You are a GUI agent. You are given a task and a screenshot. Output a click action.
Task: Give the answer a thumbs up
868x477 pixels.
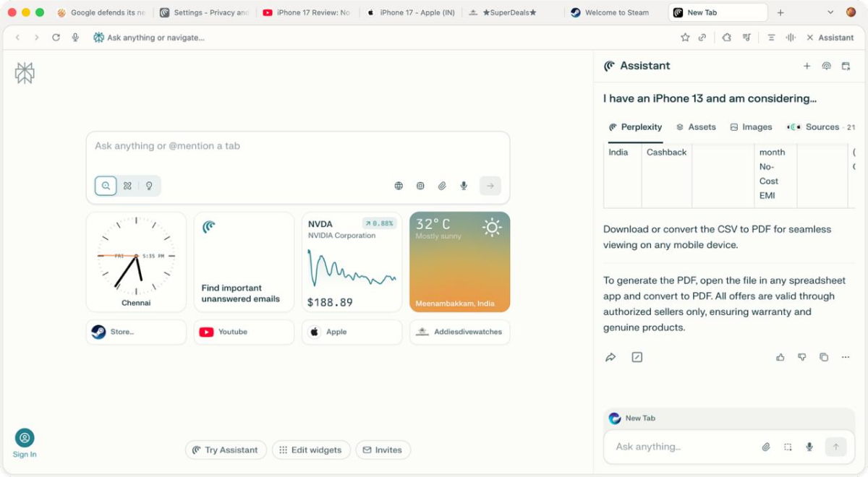(x=780, y=357)
